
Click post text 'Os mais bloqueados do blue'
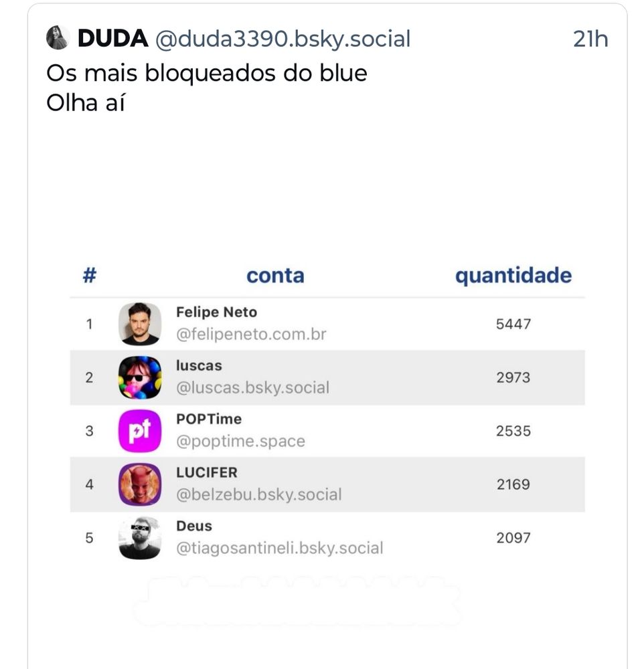coord(207,73)
